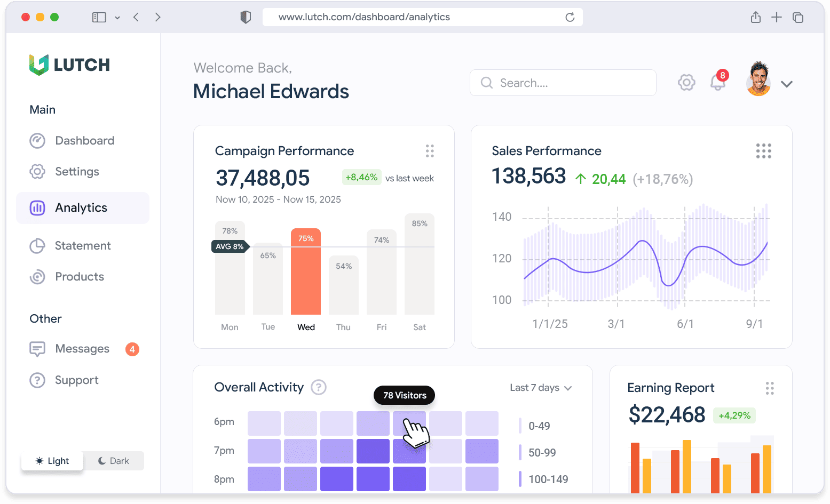
Task: Switch to Light theme mode
Action: [52, 461]
